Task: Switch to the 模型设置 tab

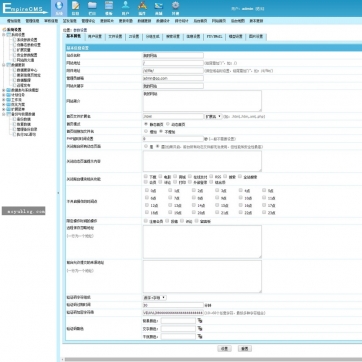Action: pos(235,37)
